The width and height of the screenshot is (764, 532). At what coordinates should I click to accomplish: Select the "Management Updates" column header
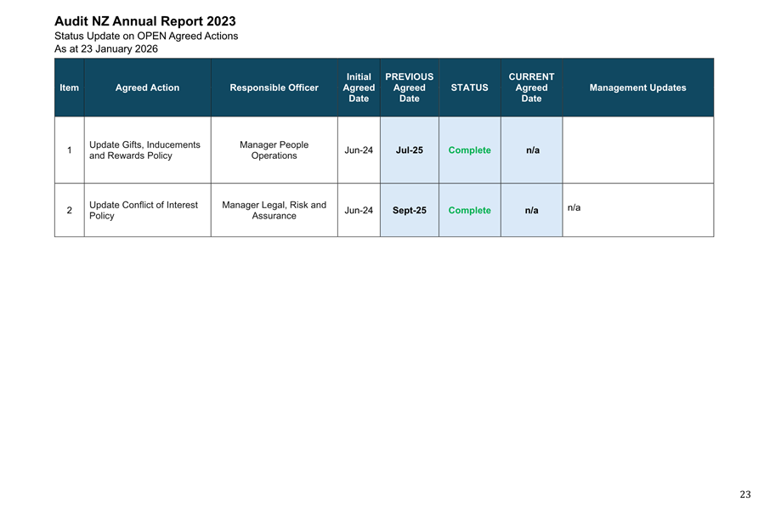click(637, 88)
